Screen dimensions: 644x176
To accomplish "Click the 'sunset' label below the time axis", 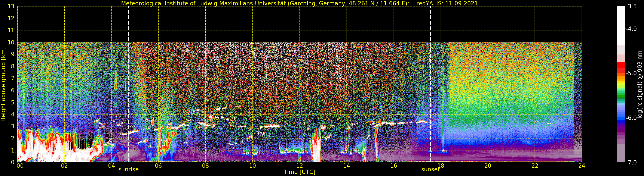I will [430, 169].
